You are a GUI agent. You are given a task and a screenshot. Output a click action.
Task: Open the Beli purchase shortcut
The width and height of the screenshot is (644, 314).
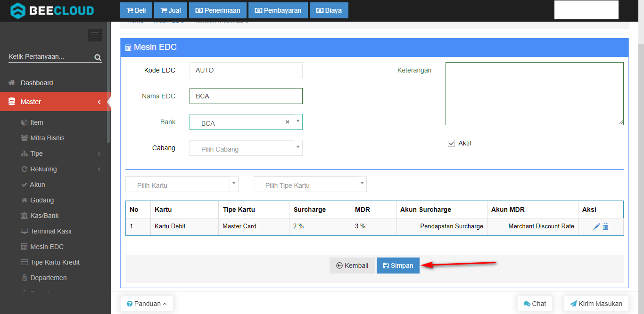click(x=137, y=10)
